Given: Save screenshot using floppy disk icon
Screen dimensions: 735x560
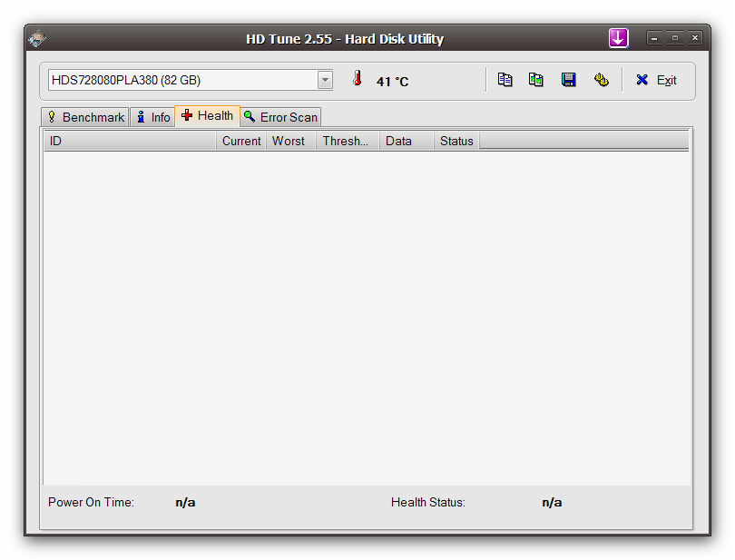Looking at the screenshot, I should pos(569,80).
